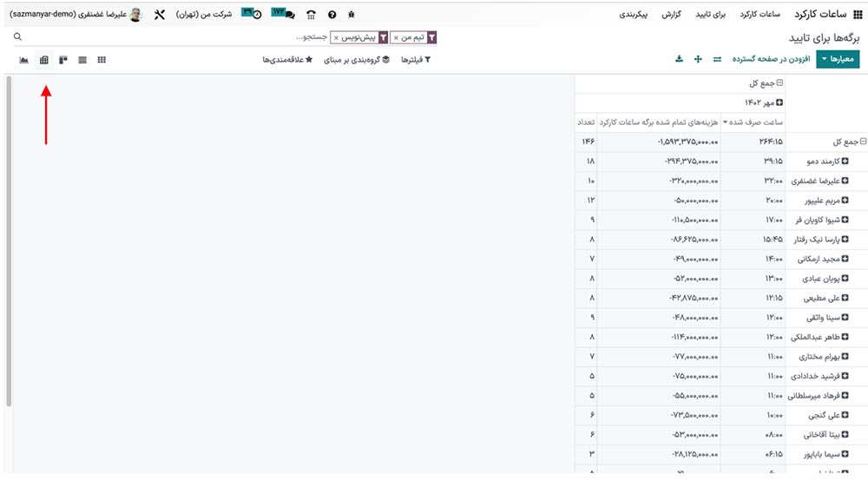Click the flip axis icon
This screenshot has height=487, width=868.
point(717,59)
